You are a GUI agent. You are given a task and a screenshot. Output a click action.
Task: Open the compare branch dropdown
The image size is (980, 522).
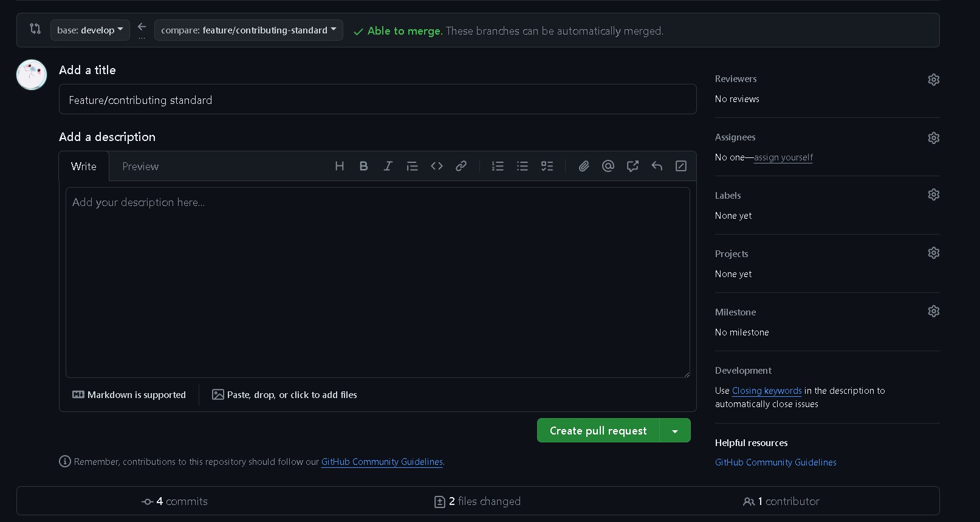(248, 30)
